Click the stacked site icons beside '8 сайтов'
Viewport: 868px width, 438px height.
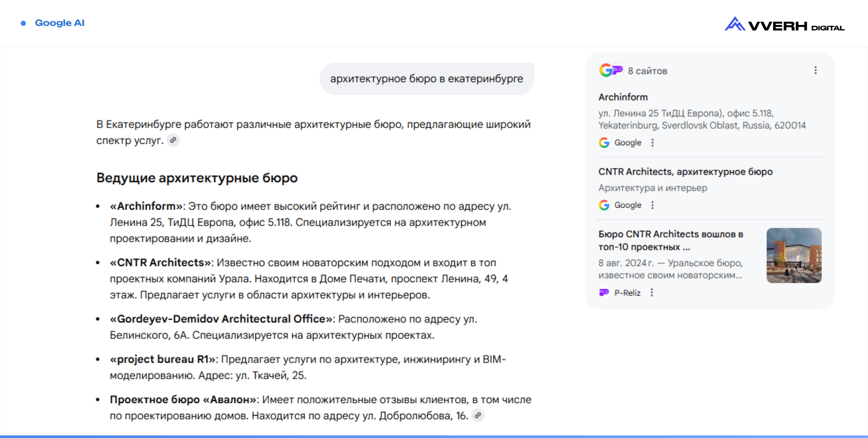(x=611, y=70)
